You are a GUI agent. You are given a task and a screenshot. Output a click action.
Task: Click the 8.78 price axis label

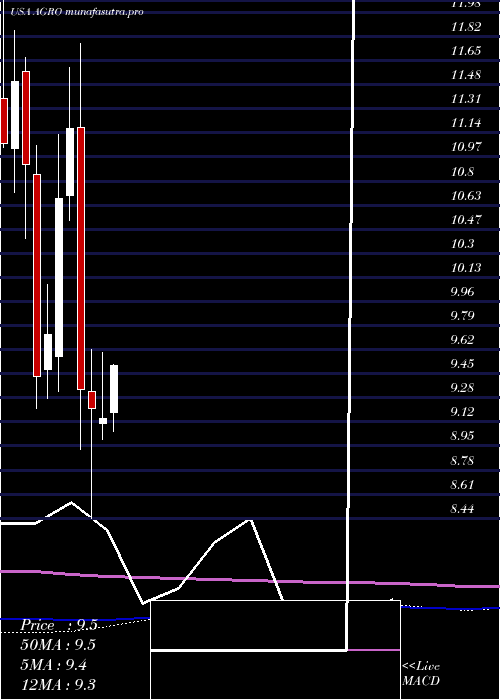462,461
